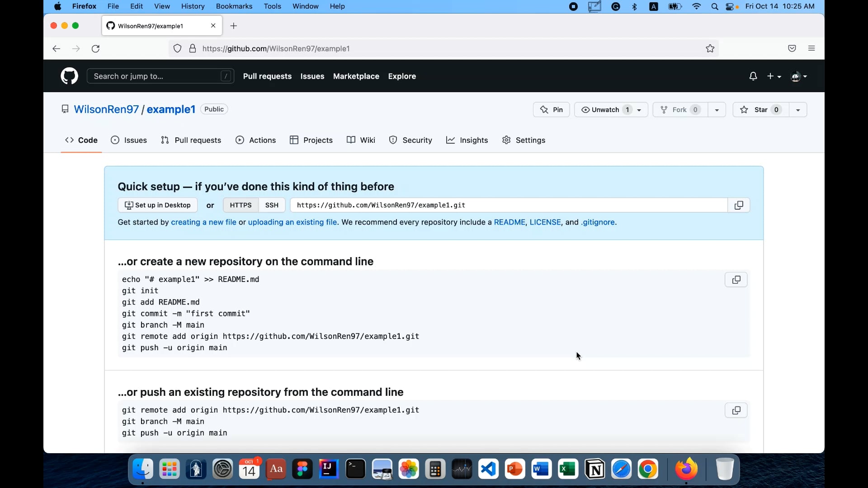This screenshot has height=488, width=868.
Task: Launch Visual Studio Code from the Dock
Action: tap(488, 469)
